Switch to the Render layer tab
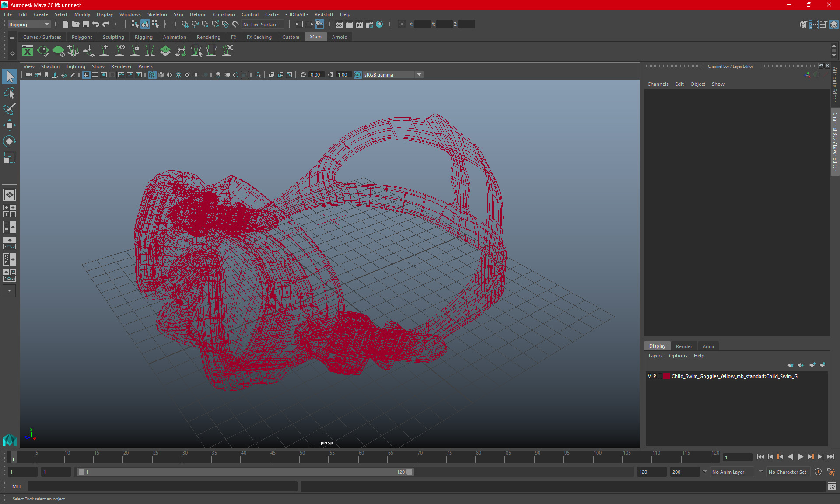This screenshot has height=504, width=840. [x=684, y=346]
